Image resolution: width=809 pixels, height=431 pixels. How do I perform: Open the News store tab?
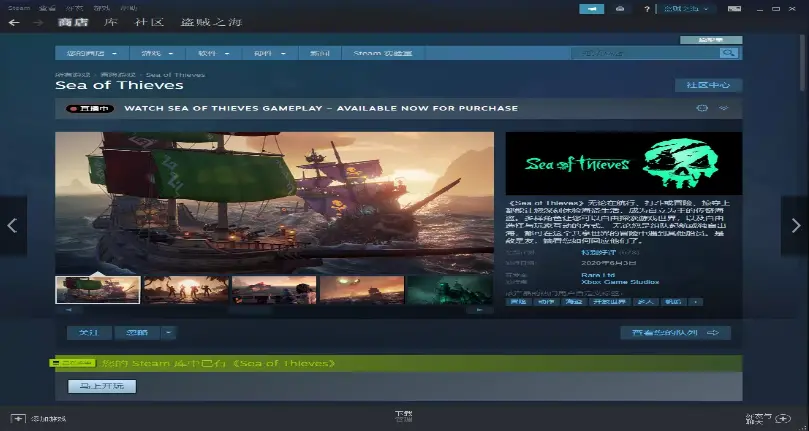pyautogui.click(x=319, y=53)
